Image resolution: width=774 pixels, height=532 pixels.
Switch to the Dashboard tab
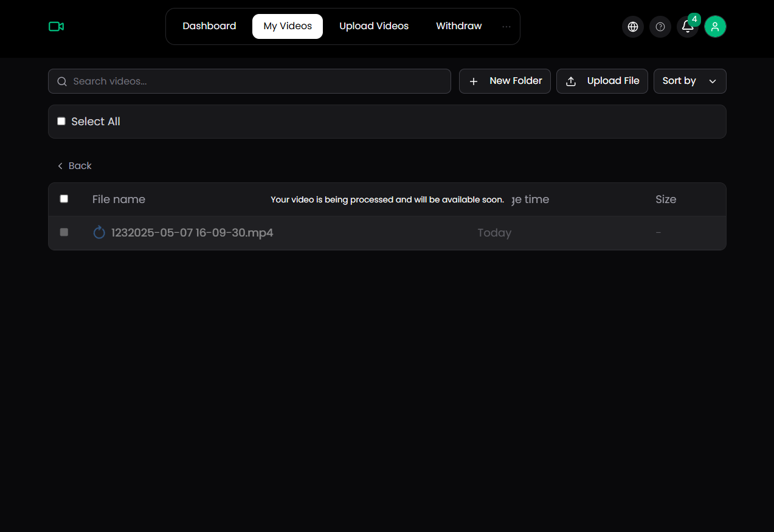(209, 26)
